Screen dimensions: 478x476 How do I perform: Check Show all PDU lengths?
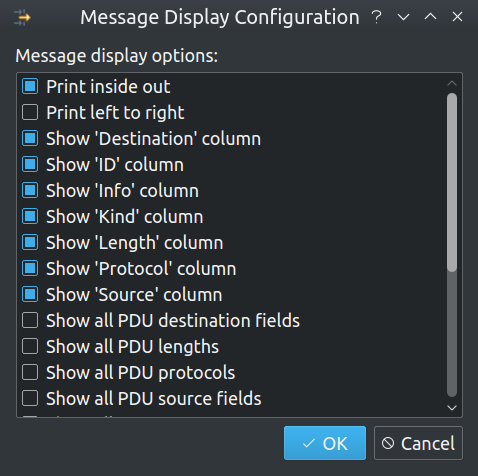click(30, 346)
